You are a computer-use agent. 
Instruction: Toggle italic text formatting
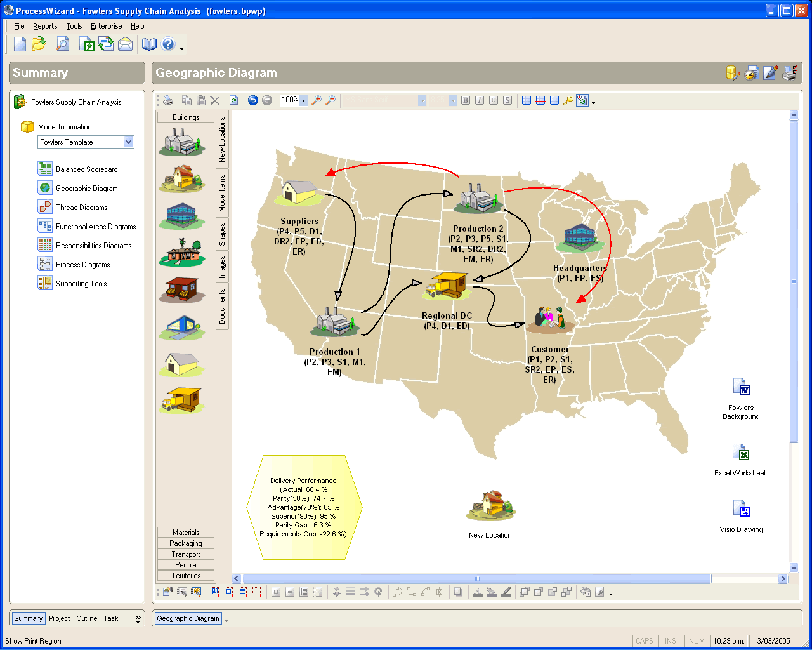pyautogui.click(x=480, y=100)
